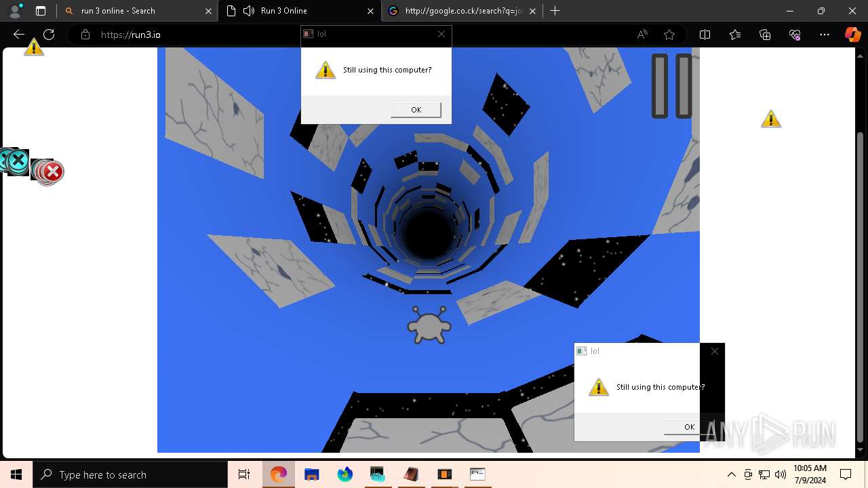
Task: Pause the Run 3 game
Action: 672,86
